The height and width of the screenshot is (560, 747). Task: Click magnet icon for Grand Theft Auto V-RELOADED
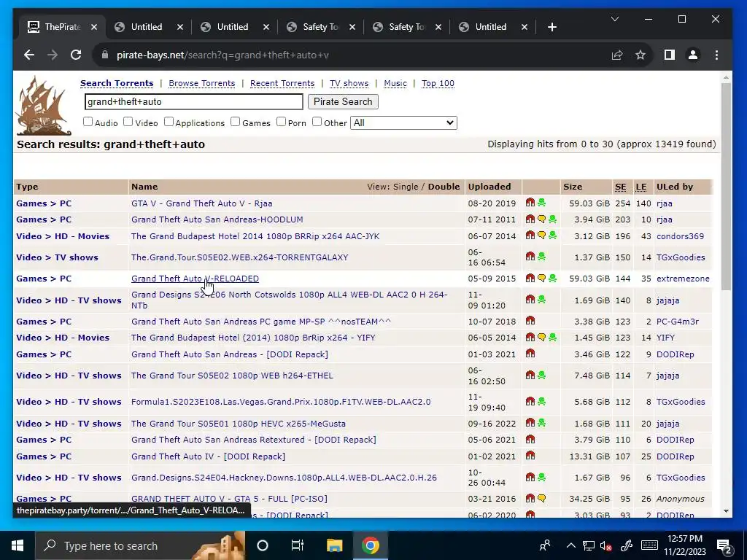pos(530,278)
